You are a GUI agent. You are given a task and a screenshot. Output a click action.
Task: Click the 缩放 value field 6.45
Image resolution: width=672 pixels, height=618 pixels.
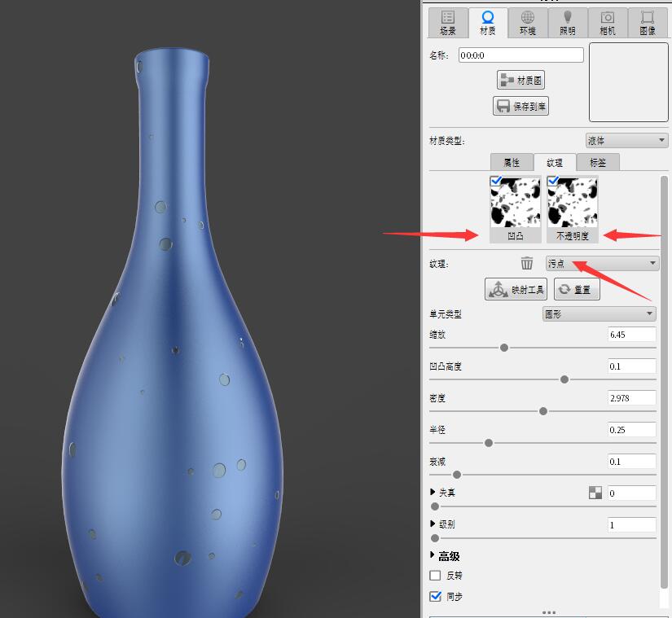tap(632, 335)
